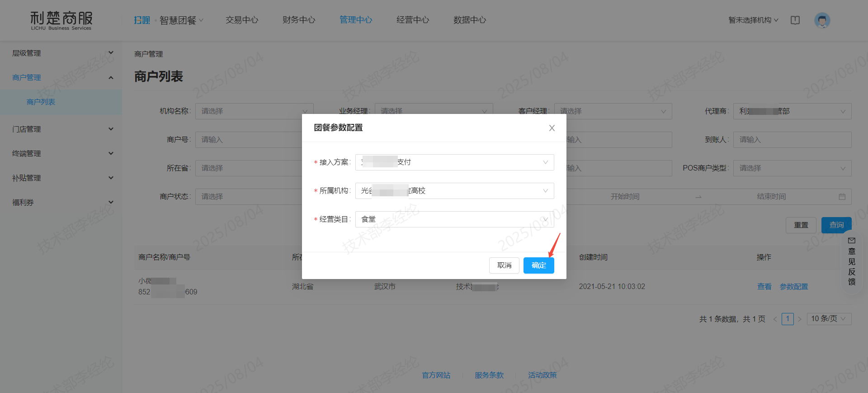This screenshot has width=868, height=393.
Task: Go to next page arrow in pagination
Action: coord(799,319)
